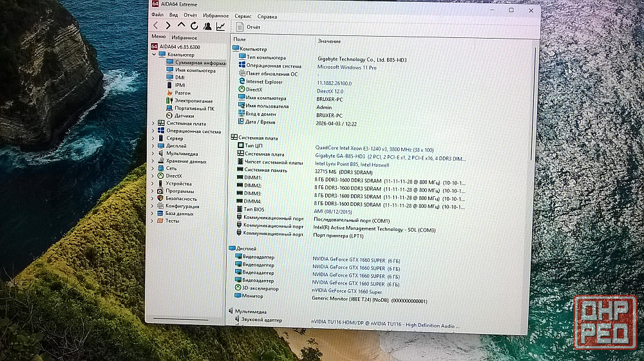Expand the Системная плата tree node

[153, 123]
